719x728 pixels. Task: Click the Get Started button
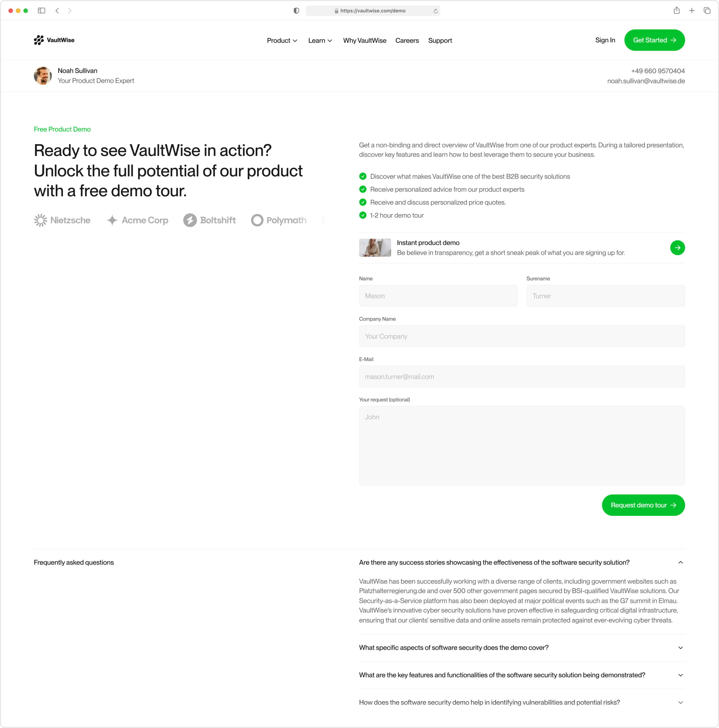coord(654,40)
